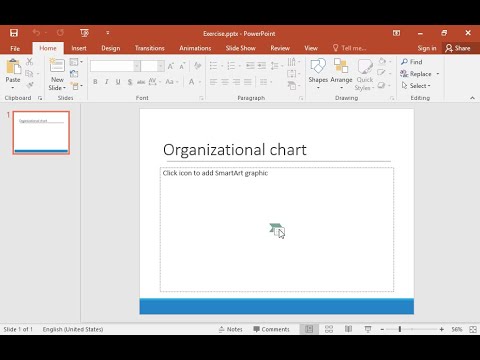The height and width of the screenshot is (360, 480).
Task: Click the Paste clipboard icon
Action: 13,66
